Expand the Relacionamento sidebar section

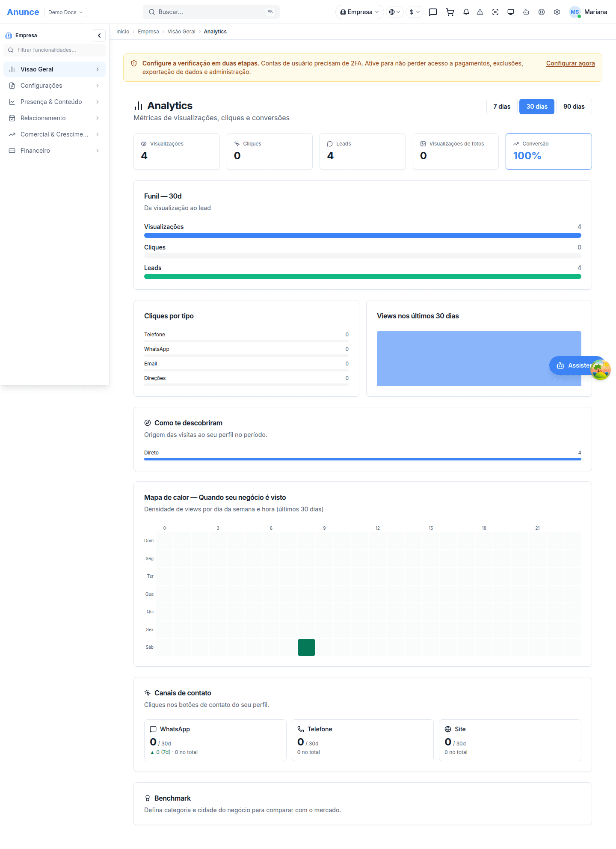(54, 118)
